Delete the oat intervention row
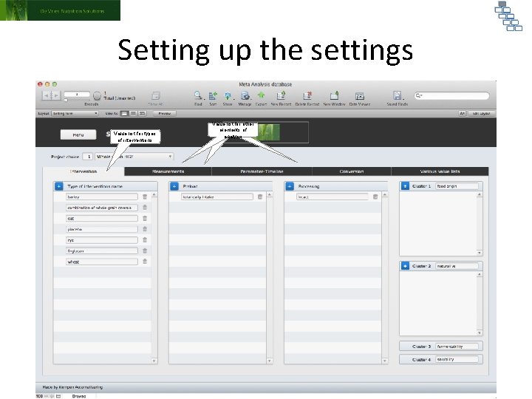This screenshot has width=532, height=399. coord(145,218)
